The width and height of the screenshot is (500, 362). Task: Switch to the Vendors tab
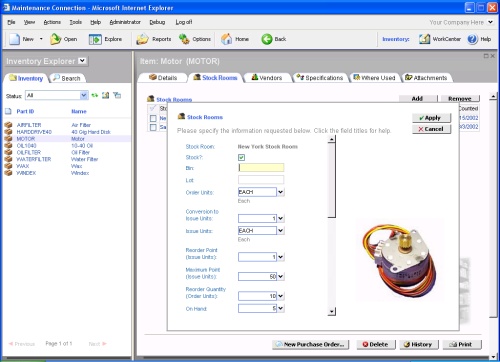click(x=267, y=78)
